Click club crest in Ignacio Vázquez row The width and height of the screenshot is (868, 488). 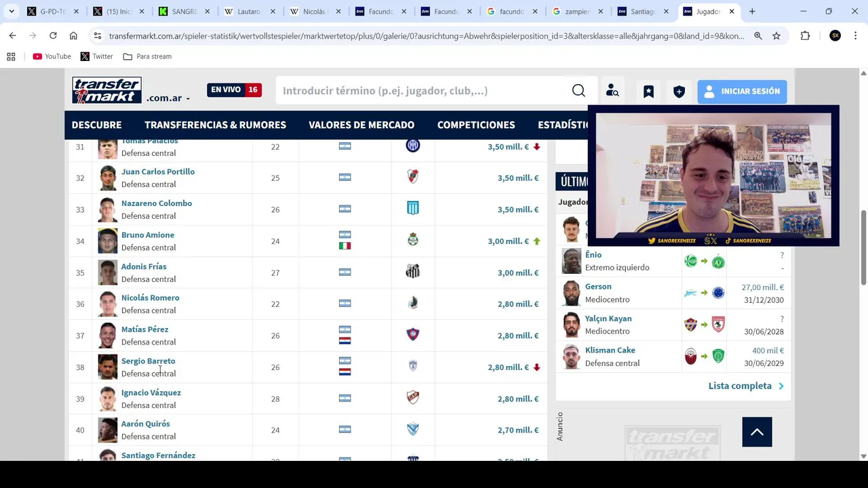pyautogui.click(x=412, y=398)
